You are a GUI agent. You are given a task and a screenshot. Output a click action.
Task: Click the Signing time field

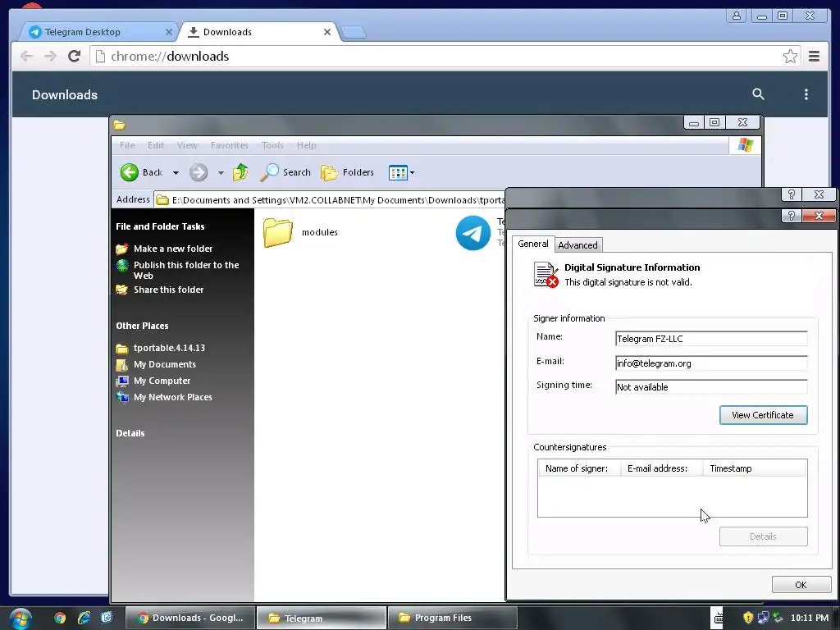click(x=711, y=387)
